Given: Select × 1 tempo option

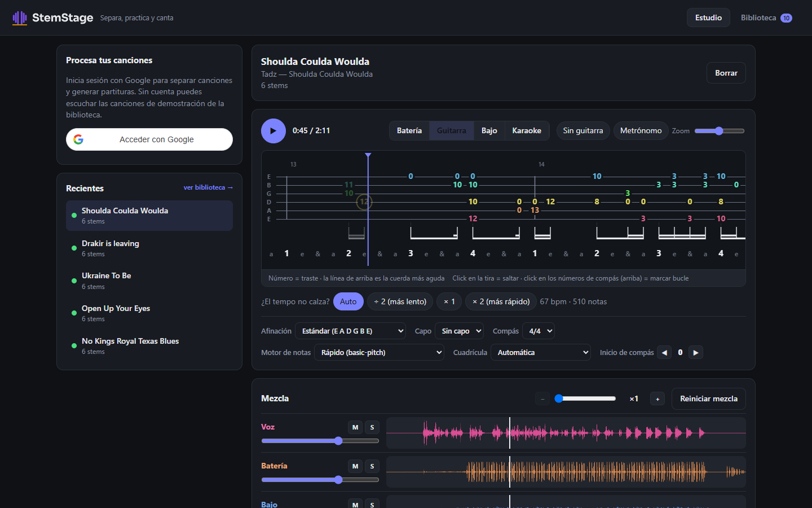Looking at the screenshot, I should (x=449, y=301).
